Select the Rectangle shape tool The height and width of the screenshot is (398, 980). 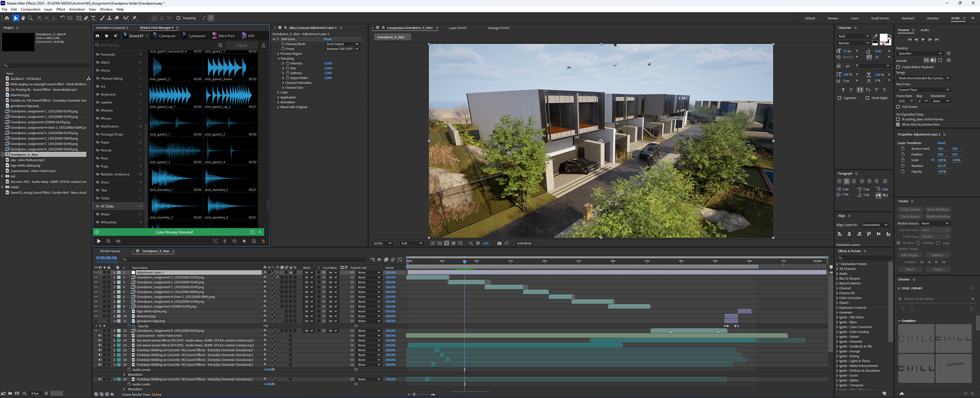79,18
